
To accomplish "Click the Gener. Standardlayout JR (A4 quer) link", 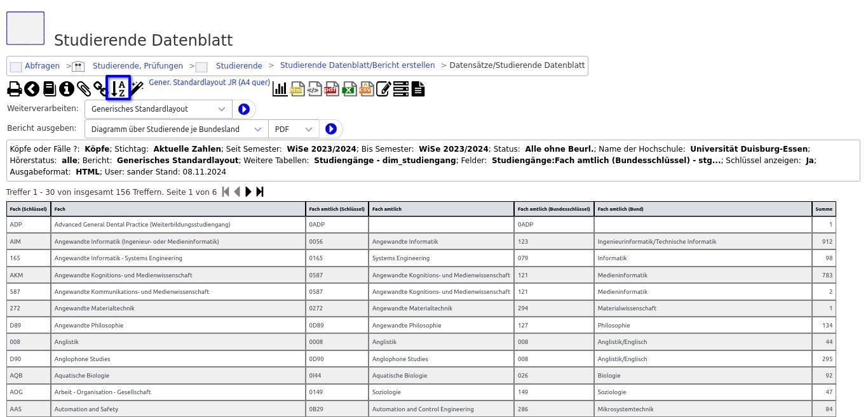I will pos(209,83).
